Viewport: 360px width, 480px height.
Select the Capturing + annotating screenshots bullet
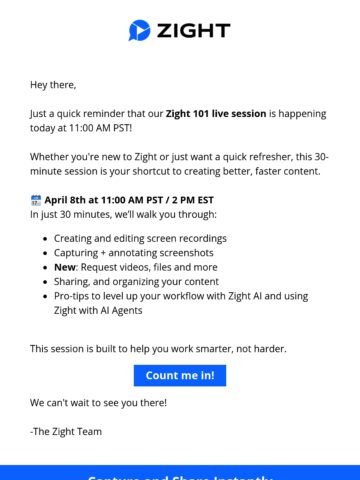coord(134,253)
